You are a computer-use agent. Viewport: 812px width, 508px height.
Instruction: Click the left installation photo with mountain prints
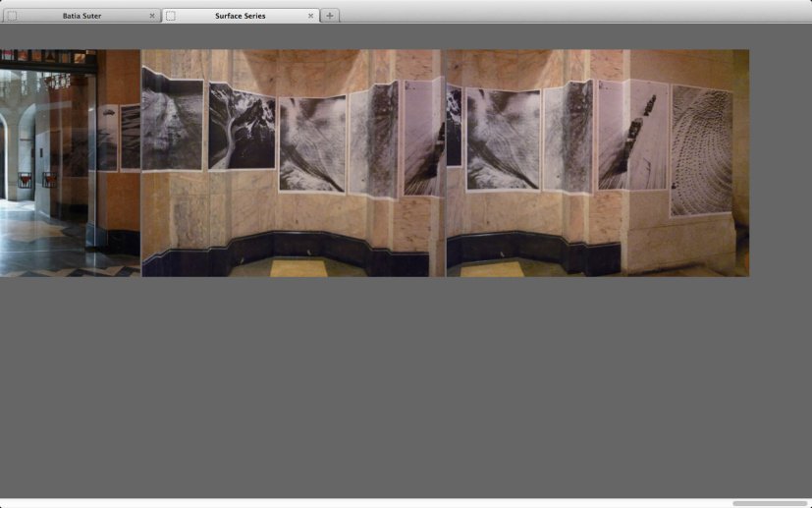pos(294,163)
